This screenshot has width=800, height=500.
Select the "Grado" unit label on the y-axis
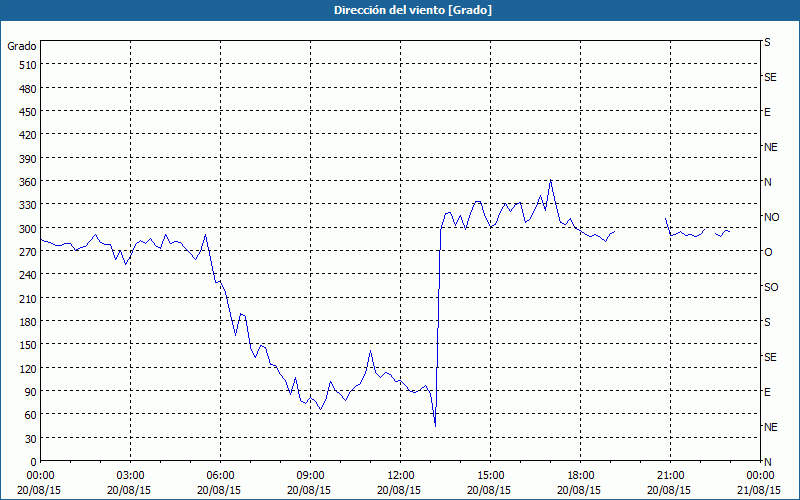[22, 46]
